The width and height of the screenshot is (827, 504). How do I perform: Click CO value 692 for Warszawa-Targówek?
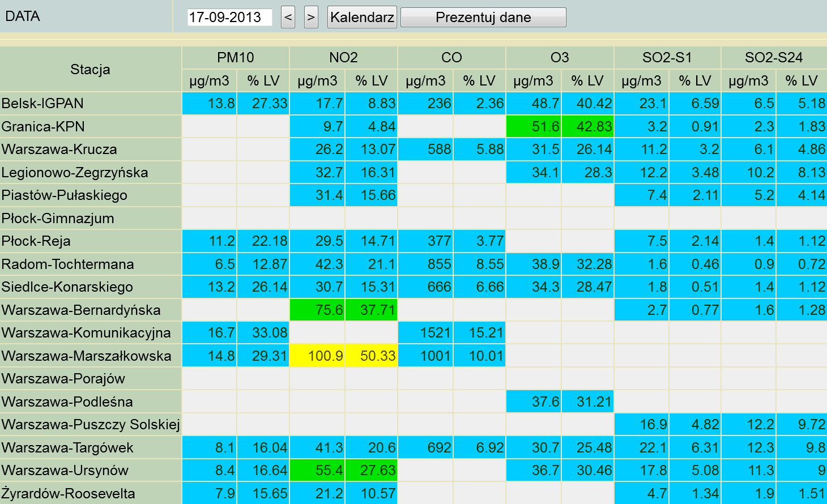pyautogui.click(x=425, y=448)
